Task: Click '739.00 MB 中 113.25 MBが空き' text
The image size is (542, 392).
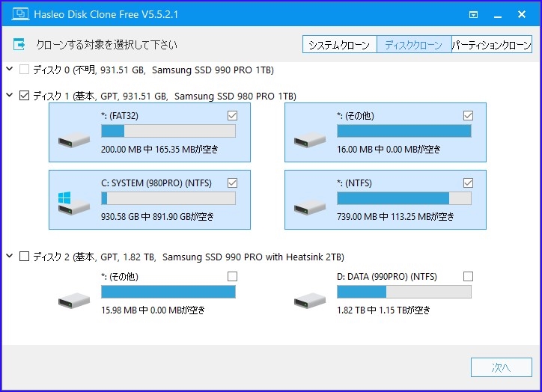Action: [395, 216]
